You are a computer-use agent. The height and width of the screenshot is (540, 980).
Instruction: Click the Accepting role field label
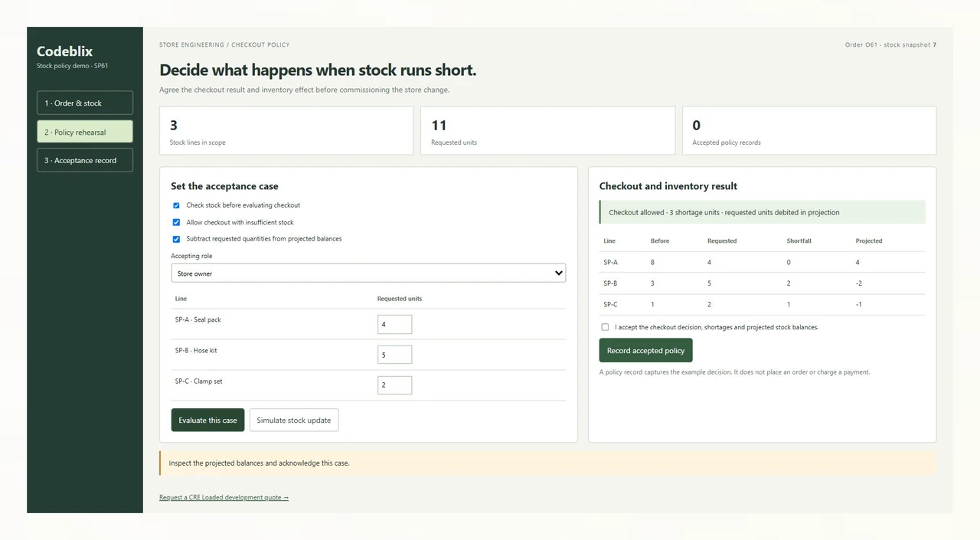(x=191, y=256)
